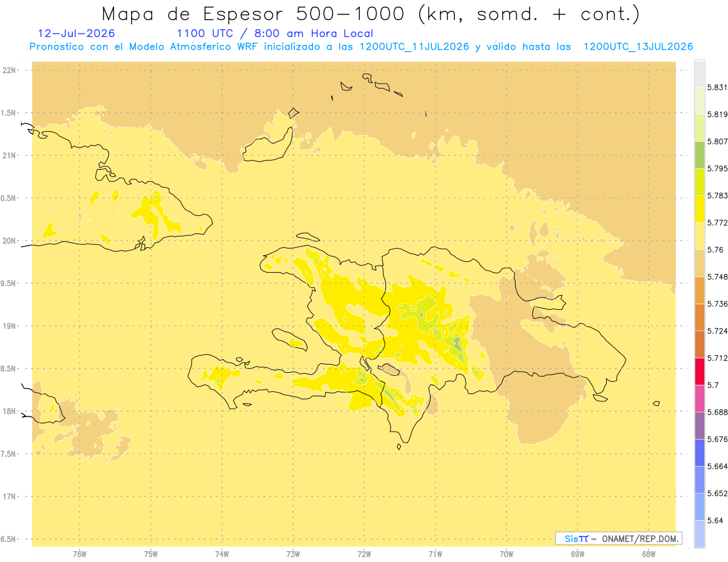Click the legend value '5.664'
The height and width of the screenshot is (562, 728).
[718, 466]
